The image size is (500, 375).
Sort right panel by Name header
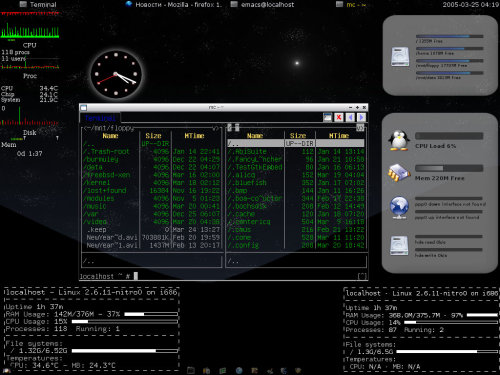point(255,136)
